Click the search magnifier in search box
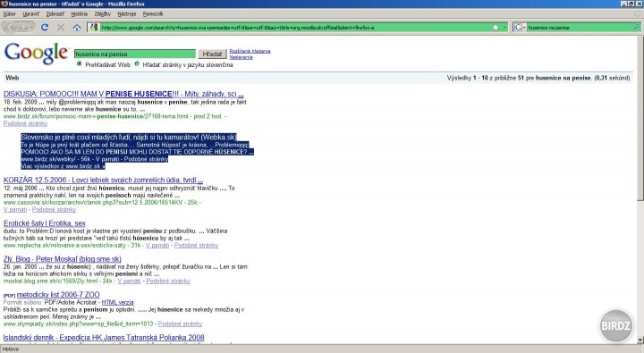 pyautogui.click(x=637, y=27)
